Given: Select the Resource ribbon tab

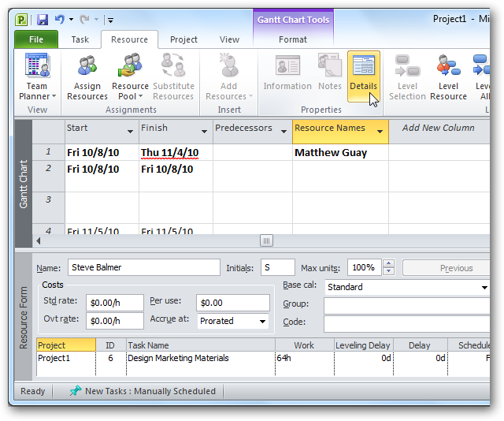Looking at the screenshot, I should (129, 39).
